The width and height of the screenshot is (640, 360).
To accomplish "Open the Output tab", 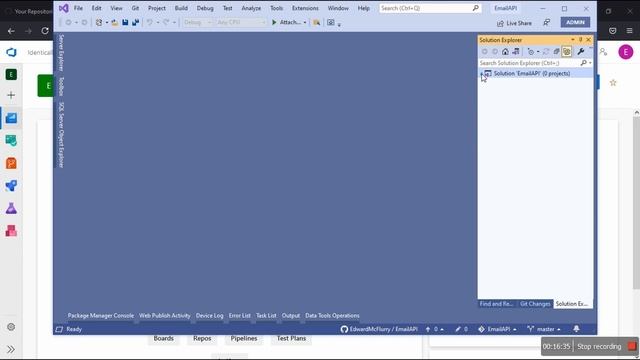I will click(x=291, y=316).
